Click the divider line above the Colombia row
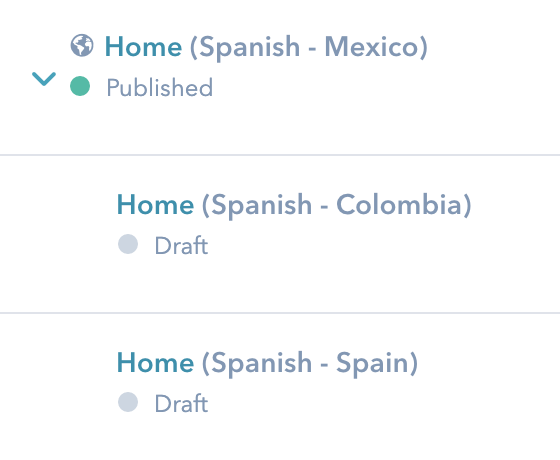The image size is (560, 460). [280, 155]
